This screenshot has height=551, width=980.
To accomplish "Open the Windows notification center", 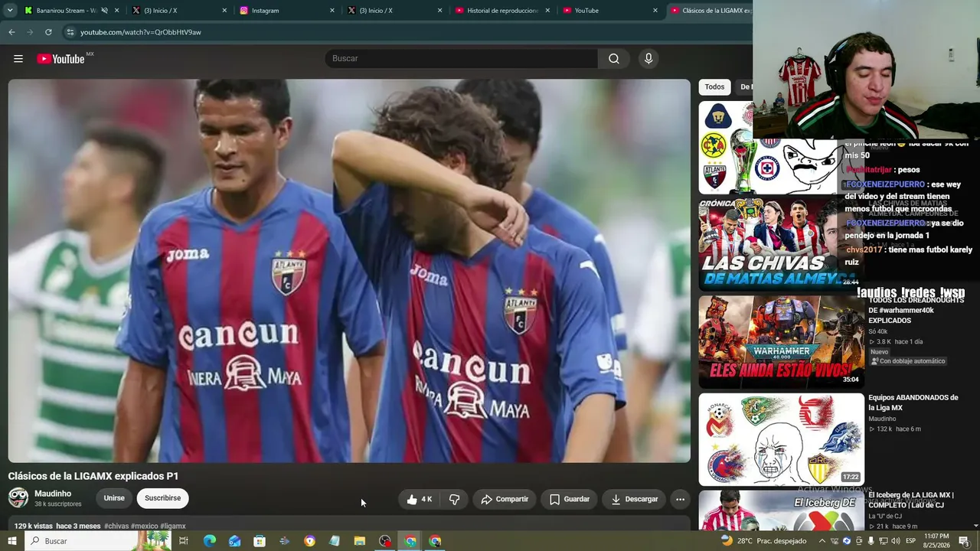I will pos(964,541).
